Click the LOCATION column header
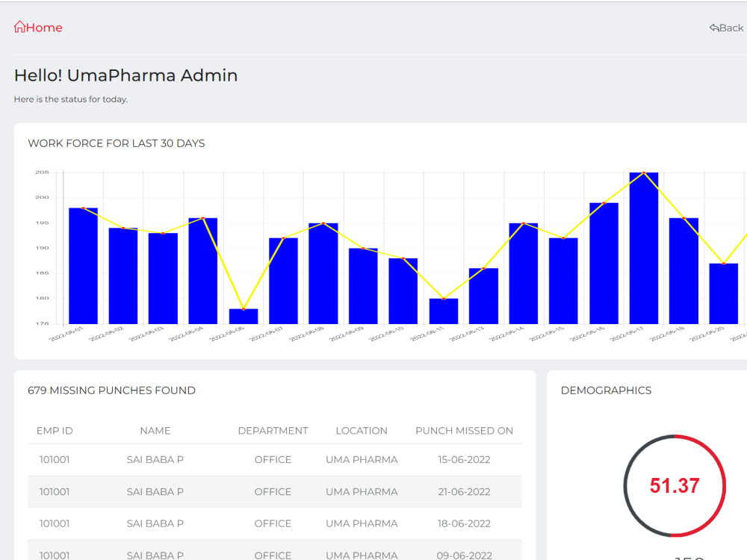Viewport: 747px width, 560px height. pos(362,431)
